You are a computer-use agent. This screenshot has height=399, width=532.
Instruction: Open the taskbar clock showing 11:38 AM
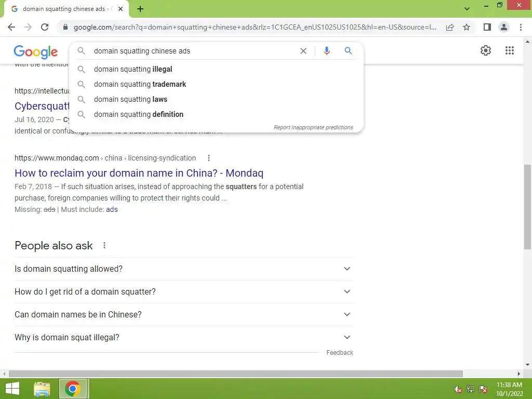(x=509, y=389)
